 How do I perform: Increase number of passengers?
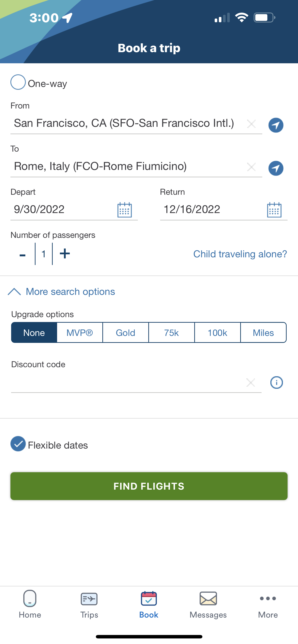click(65, 254)
